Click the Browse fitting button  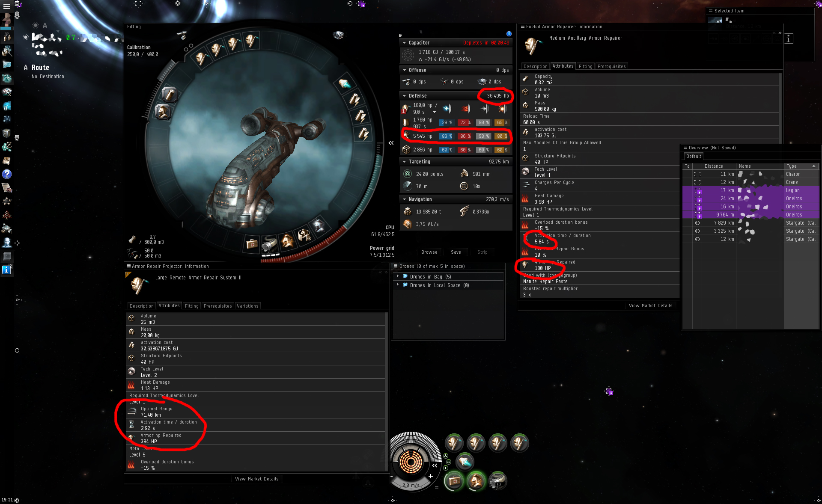coord(429,252)
